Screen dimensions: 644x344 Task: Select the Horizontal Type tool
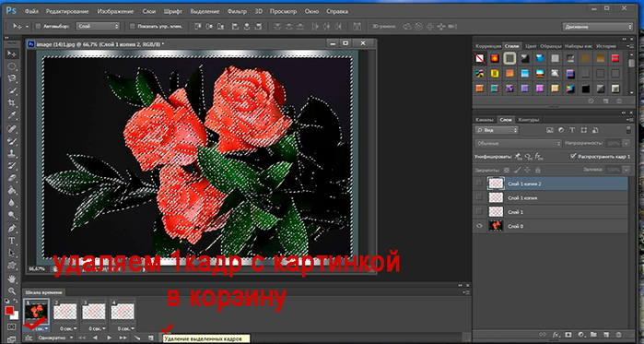pos(12,241)
